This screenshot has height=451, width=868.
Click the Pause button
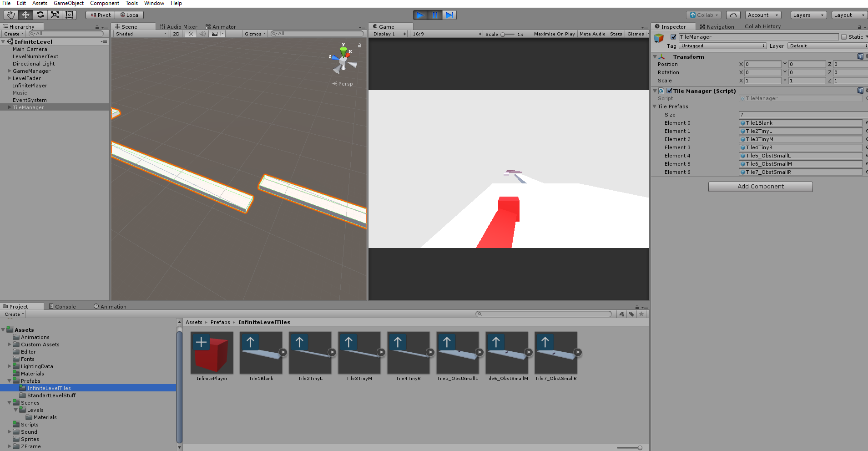click(x=435, y=15)
